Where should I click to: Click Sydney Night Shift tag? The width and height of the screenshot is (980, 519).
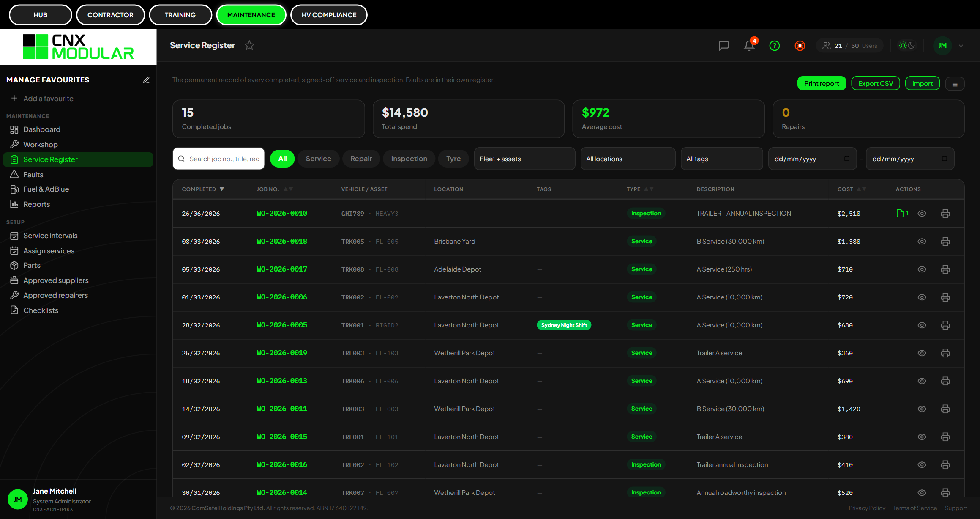point(564,325)
